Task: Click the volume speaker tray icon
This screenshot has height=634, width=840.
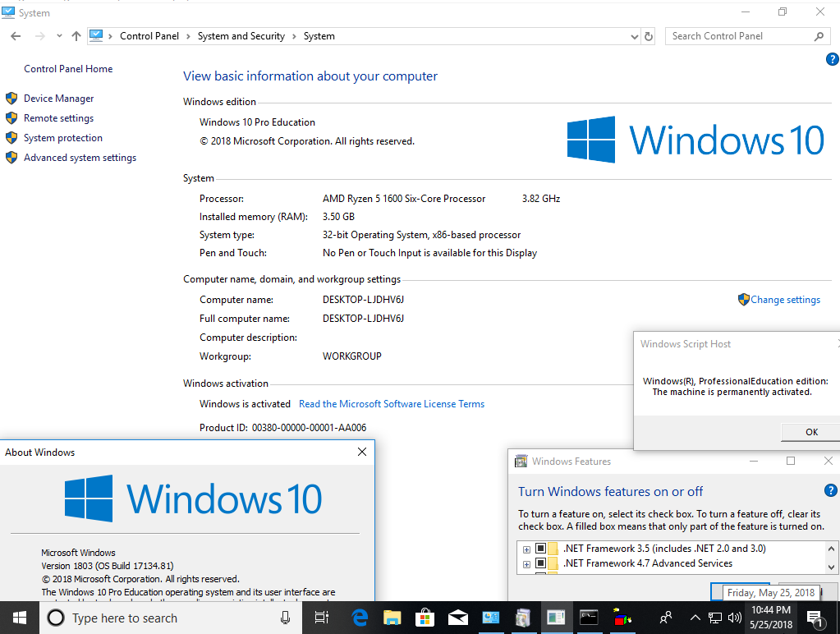Action: click(x=734, y=618)
